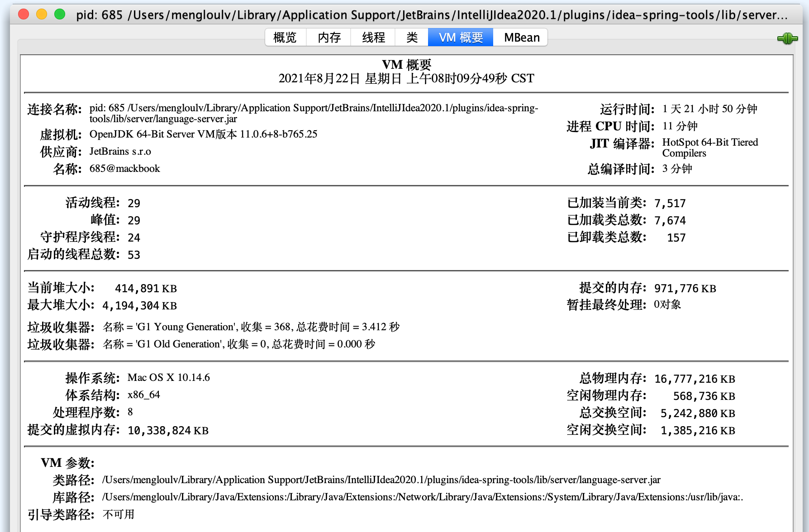Open the 内存 tab

coord(329,37)
